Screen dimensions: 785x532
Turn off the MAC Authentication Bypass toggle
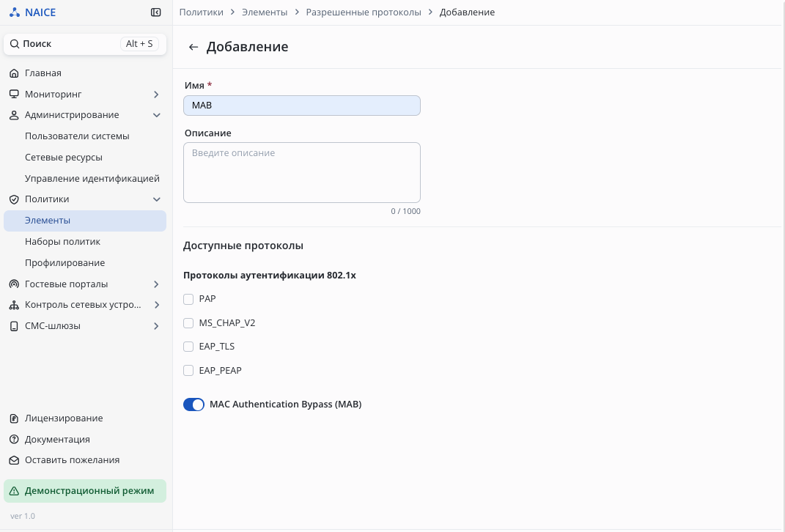coord(194,404)
